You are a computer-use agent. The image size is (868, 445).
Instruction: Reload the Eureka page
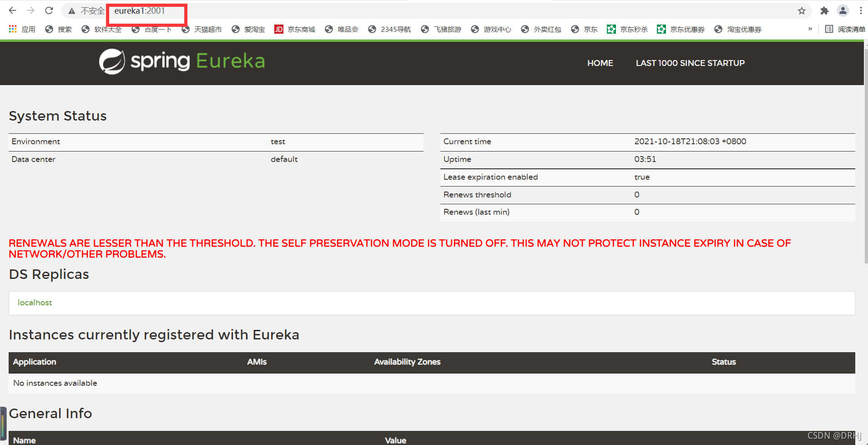pos(49,10)
